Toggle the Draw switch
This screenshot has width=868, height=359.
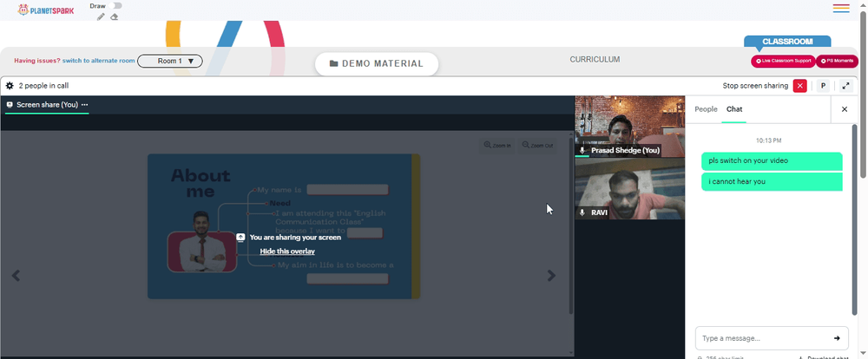click(x=115, y=5)
